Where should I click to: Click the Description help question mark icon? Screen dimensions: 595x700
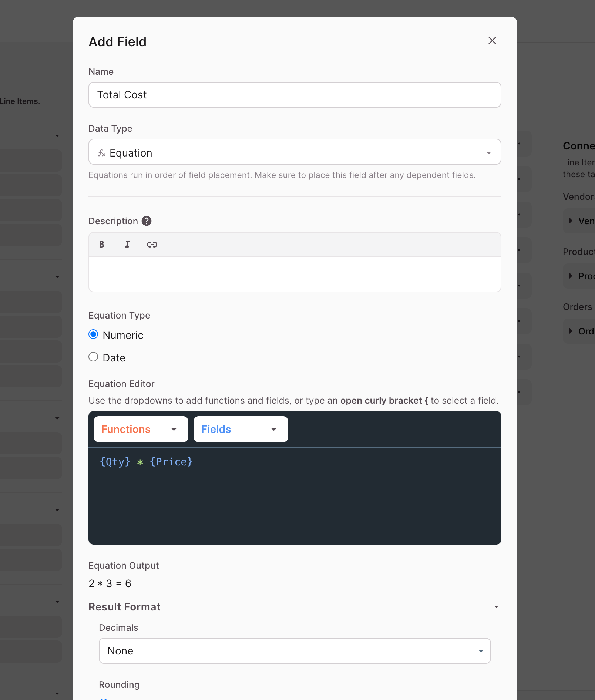pos(147,221)
